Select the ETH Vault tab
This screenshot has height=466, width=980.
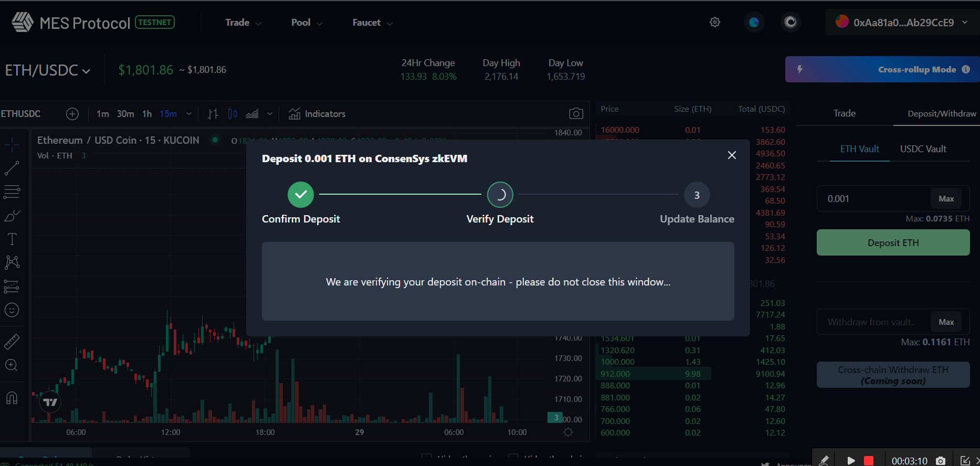click(x=860, y=149)
